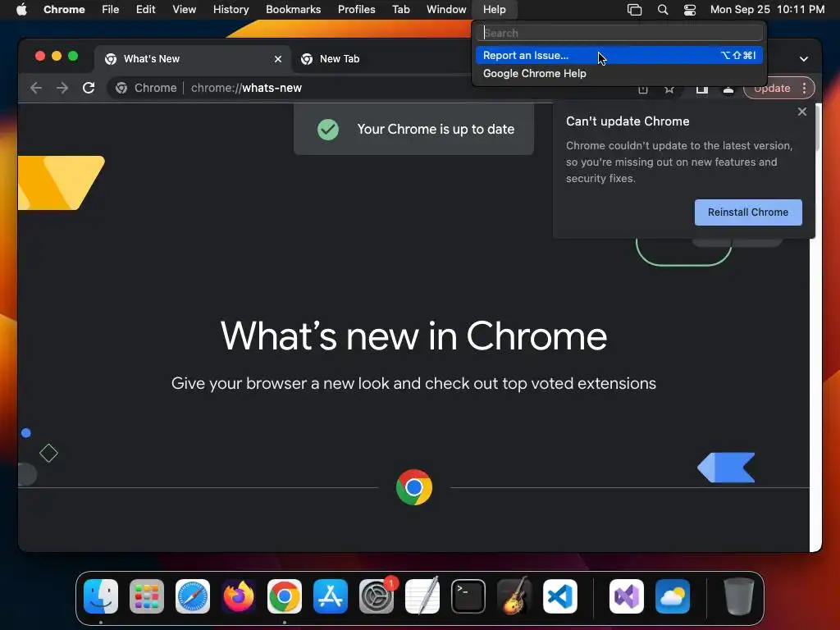Click the Chrome site info chip
840x630 pixels.
pos(146,88)
